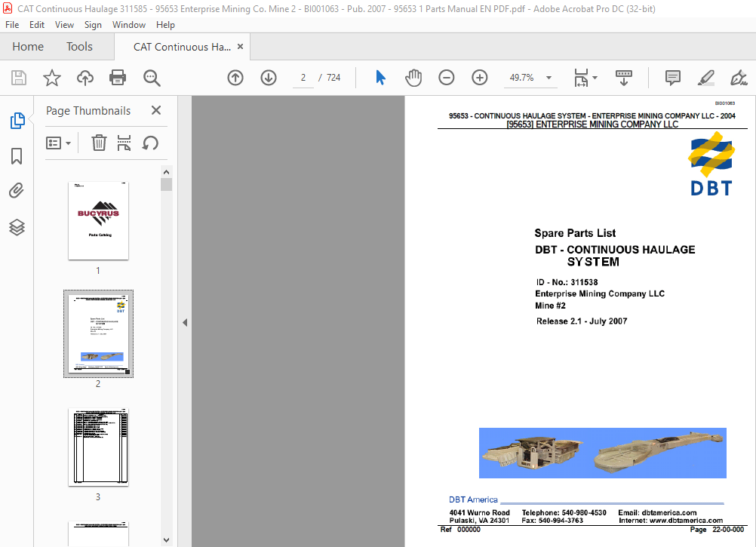Screen dimensions: 756x547
Task: Add document to starred with star icon
Action: (51, 78)
